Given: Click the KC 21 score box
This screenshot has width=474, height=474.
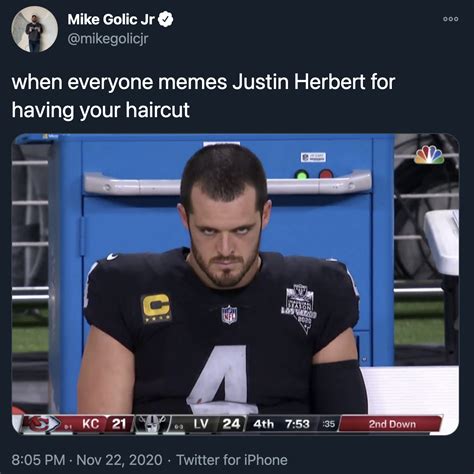Looking at the screenshot, I should 105,424.
